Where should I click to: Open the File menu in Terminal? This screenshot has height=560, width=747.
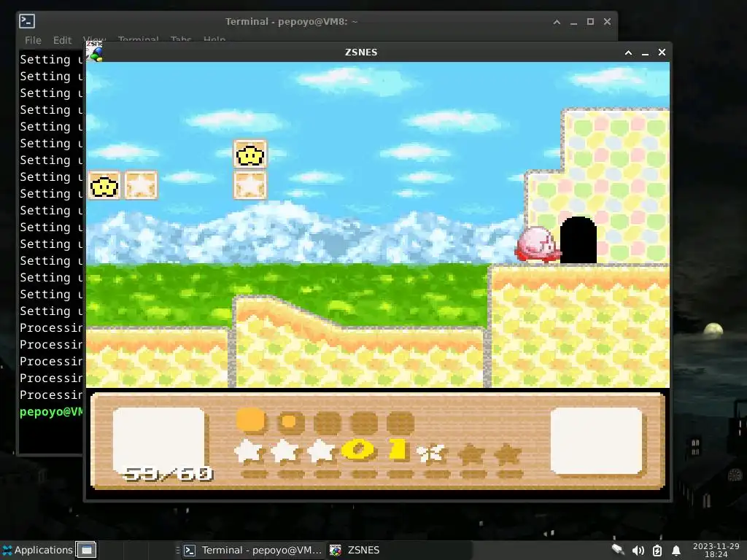pos(33,40)
